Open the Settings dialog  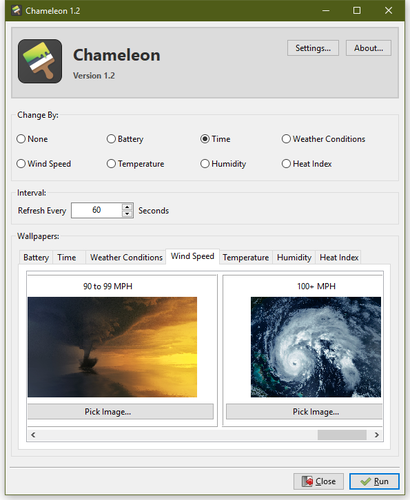[313, 48]
